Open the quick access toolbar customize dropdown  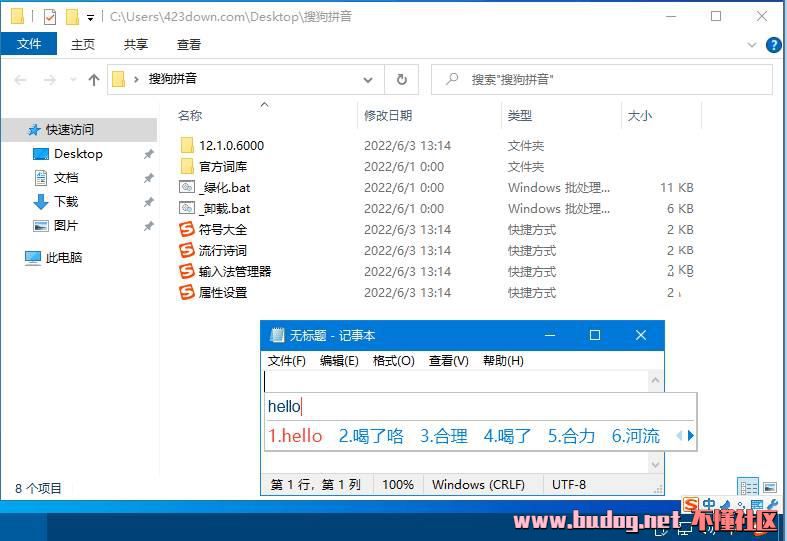[91, 17]
